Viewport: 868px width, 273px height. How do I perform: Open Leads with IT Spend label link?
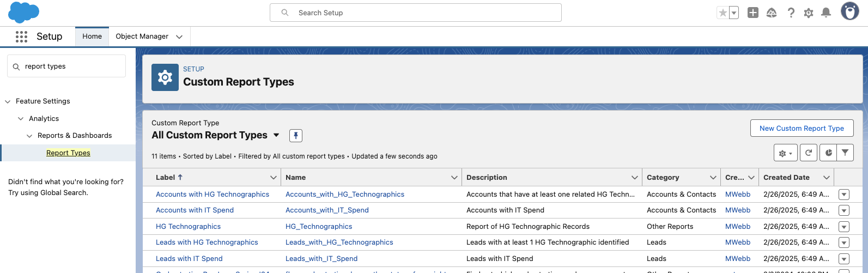click(x=189, y=259)
